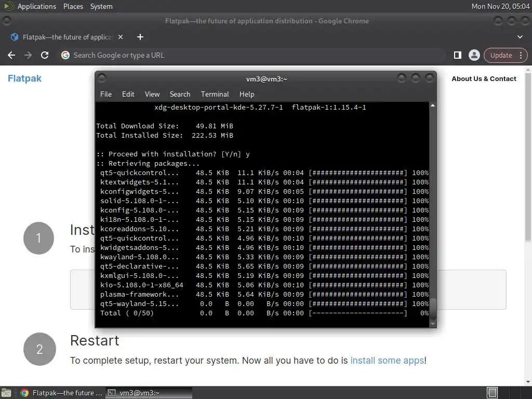The image size is (532, 399).
Task: Click the workspace switcher in bottom panel
Action: click(x=492, y=393)
